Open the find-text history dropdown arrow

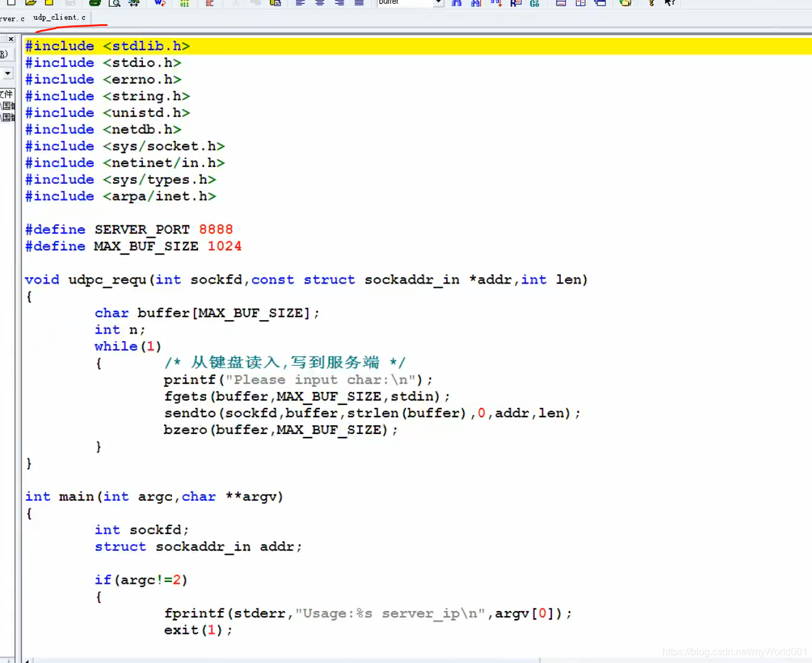[438, 3]
